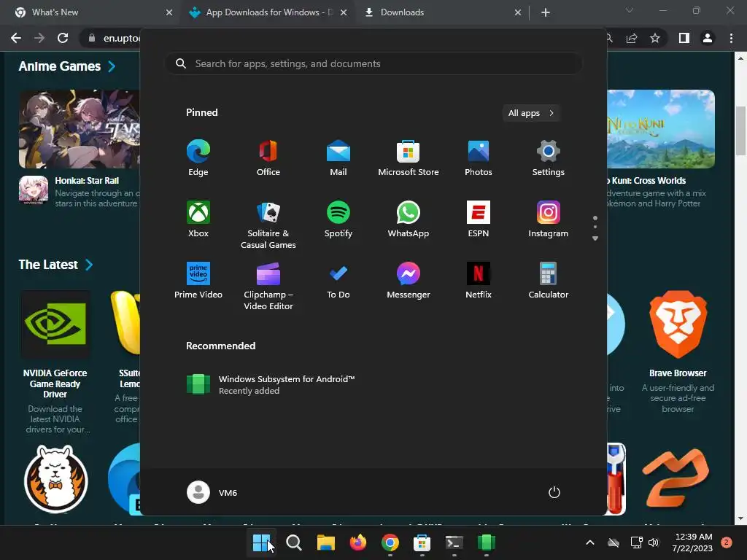Launch the Photos app
This screenshot has height=560, width=747.
point(479,158)
